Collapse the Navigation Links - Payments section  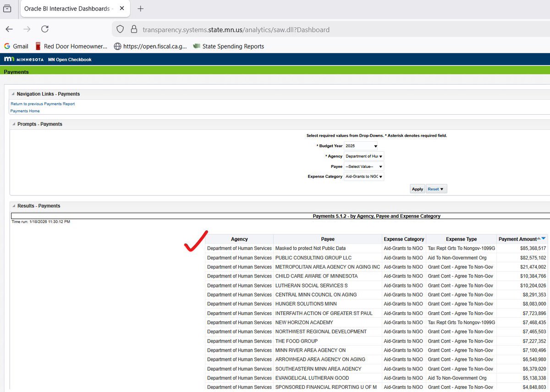[x=13, y=94]
